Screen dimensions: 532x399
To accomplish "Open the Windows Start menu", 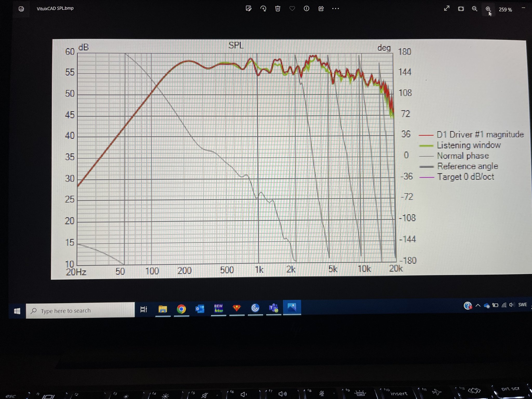I will (x=17, y=311).
